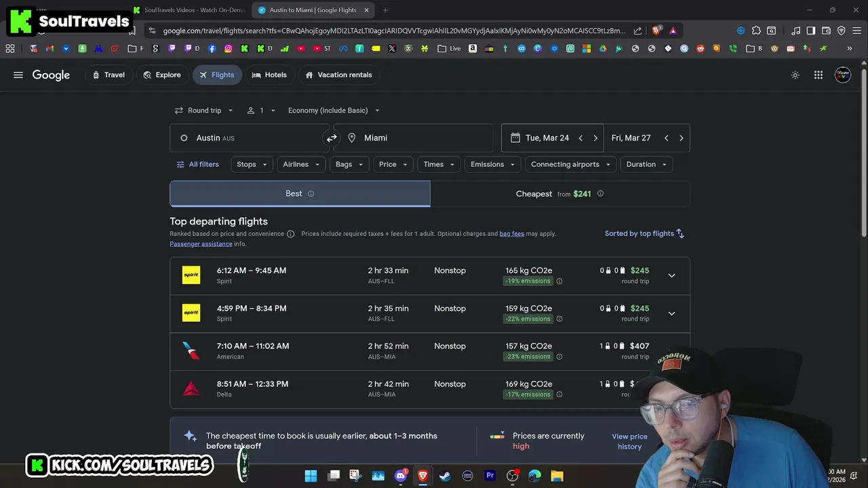Select the Cheapest from $241 tab
This screenshot has width=868, height=488.
(560, 194)
